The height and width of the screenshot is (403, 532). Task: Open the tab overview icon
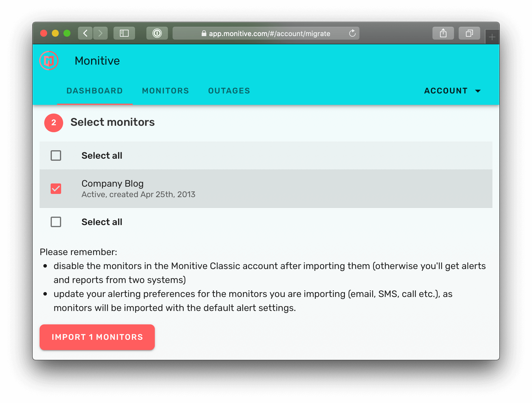tap(469, 33)
